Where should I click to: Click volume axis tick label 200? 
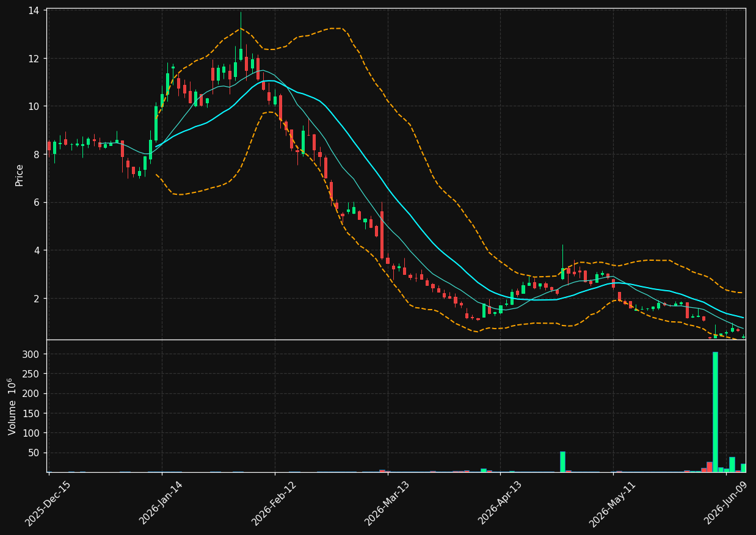32,393
